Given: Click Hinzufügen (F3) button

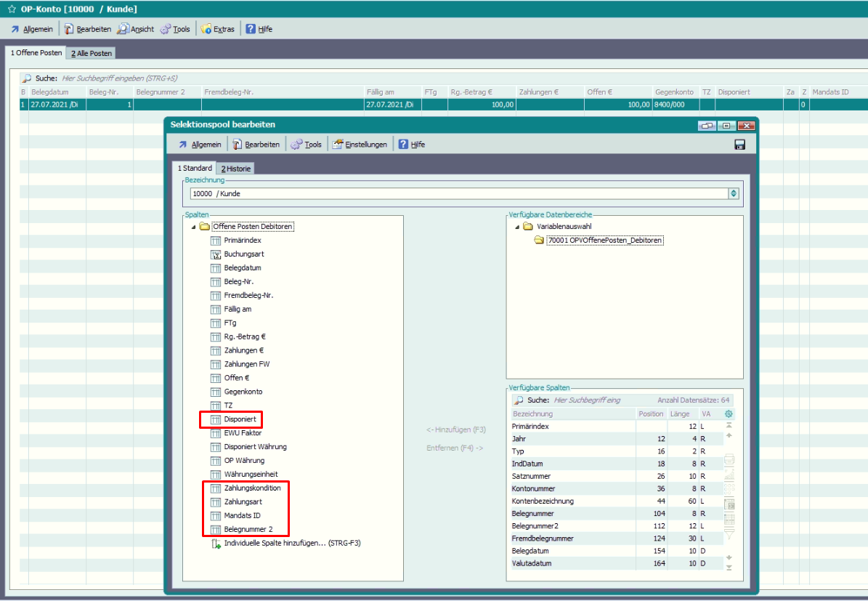Looking at the screenshot, I should tap(455, 429).
